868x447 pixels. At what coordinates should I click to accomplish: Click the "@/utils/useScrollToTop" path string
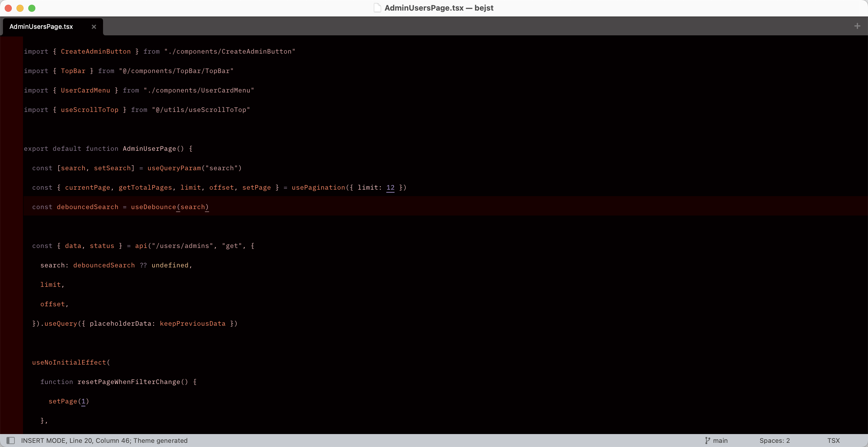coord(201,110)
